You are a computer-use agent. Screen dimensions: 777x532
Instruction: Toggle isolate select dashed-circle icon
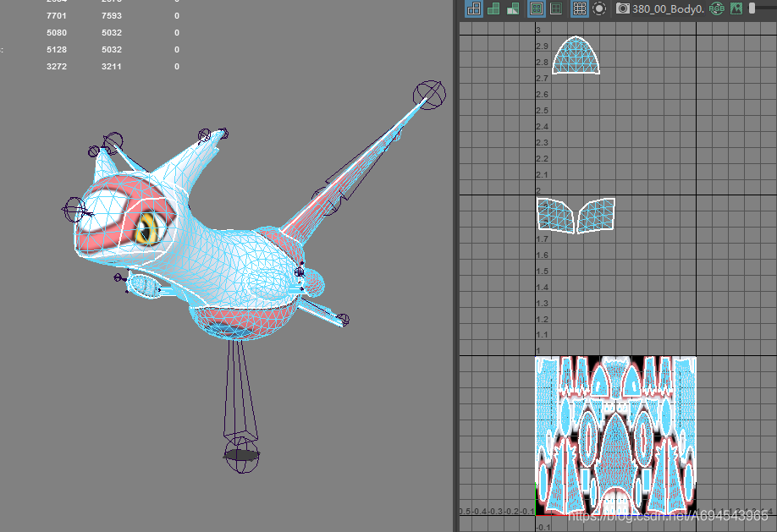pyautogui.click(x=599, y=8)
